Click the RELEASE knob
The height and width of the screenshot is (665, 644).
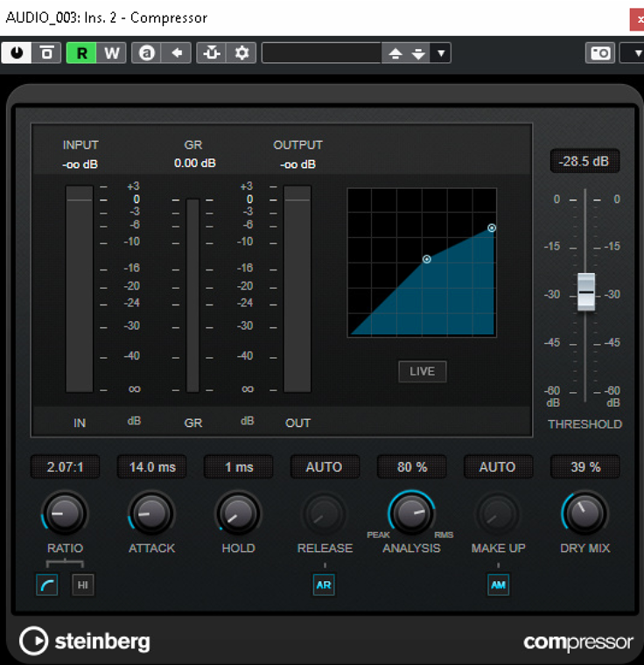pyautogui.click(x=324, y=514)
